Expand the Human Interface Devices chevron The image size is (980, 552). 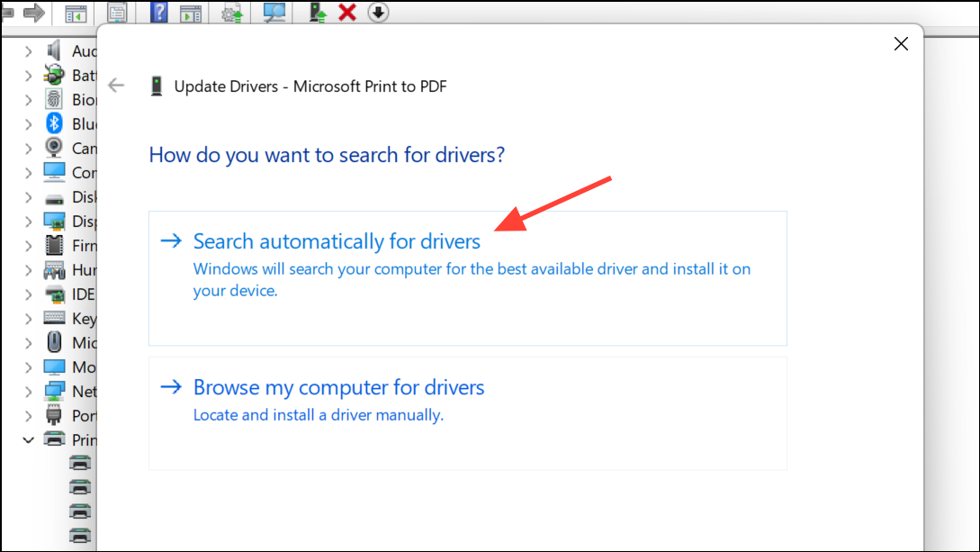pos(28,271)
